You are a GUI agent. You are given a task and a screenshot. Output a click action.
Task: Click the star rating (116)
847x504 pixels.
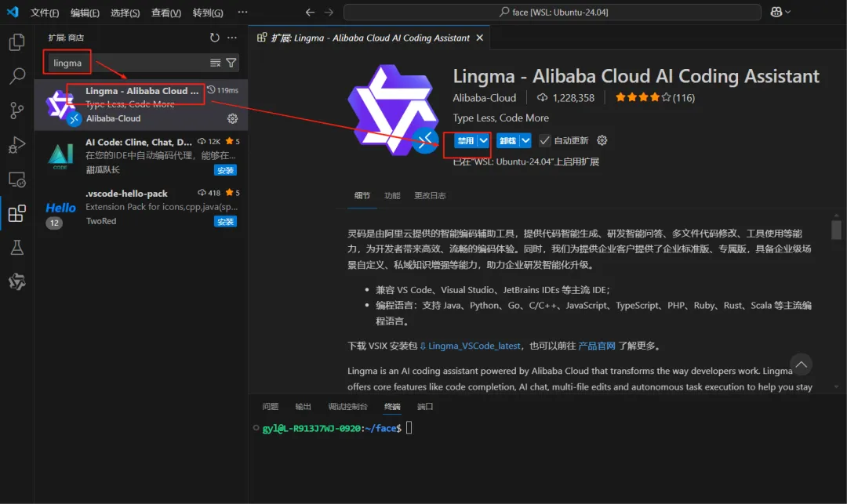(x=655, y=98)
